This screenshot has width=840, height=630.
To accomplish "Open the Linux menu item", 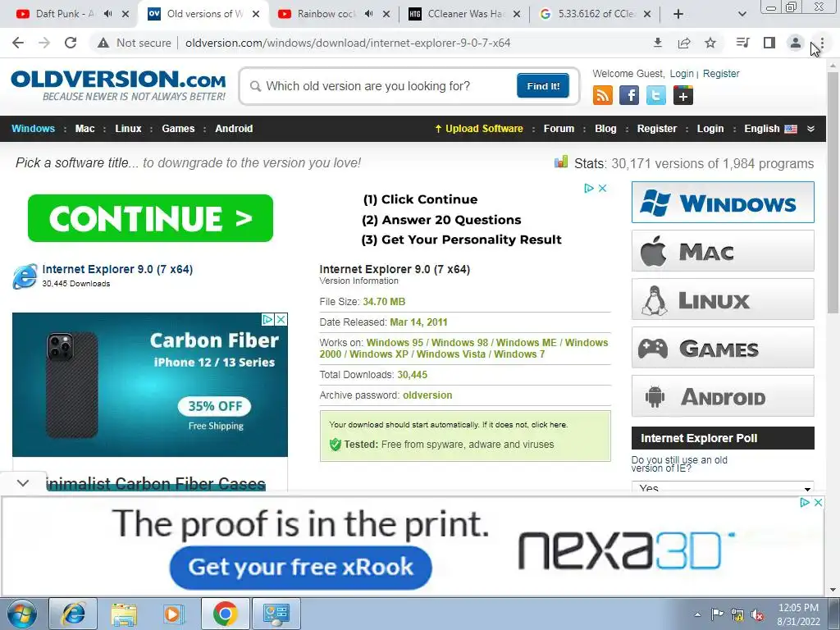I will [128, 129].
